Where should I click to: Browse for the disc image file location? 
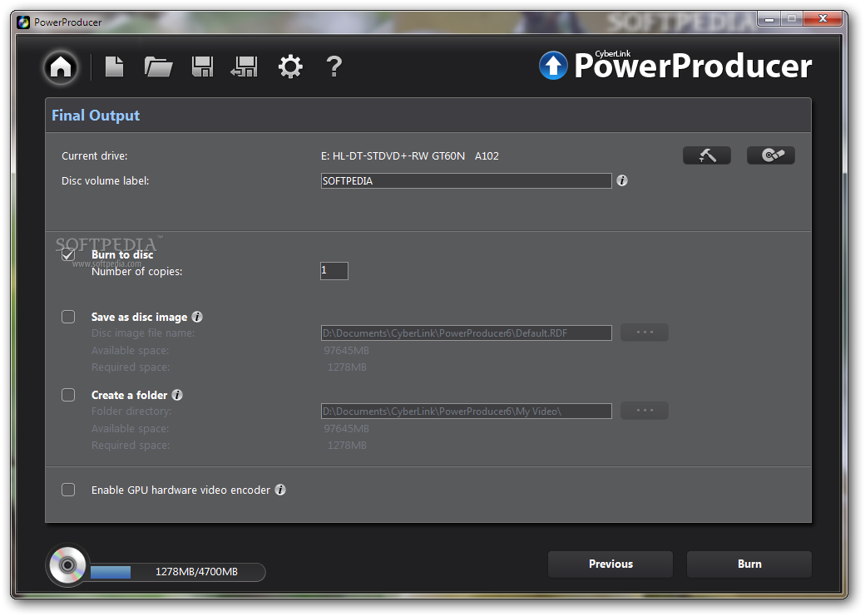(x=645, y=333)
